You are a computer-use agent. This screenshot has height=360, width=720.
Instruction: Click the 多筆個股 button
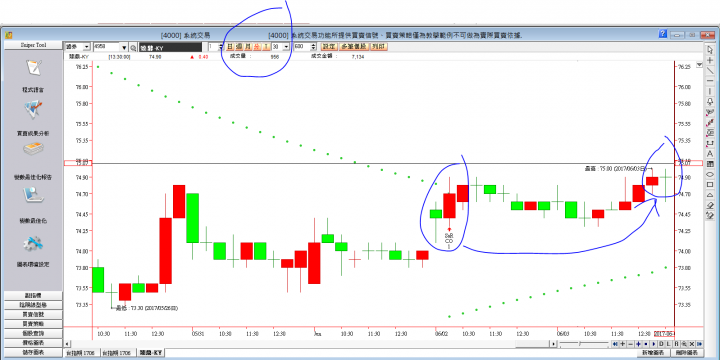click(x=354, y=47)
